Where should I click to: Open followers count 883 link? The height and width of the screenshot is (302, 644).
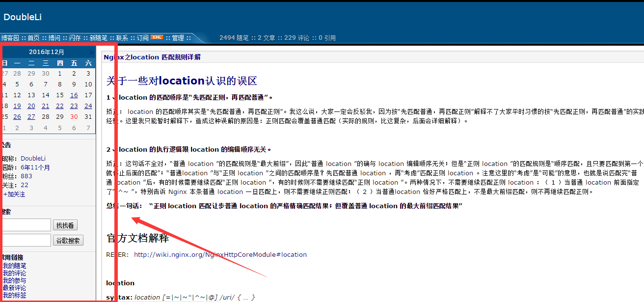27,176
